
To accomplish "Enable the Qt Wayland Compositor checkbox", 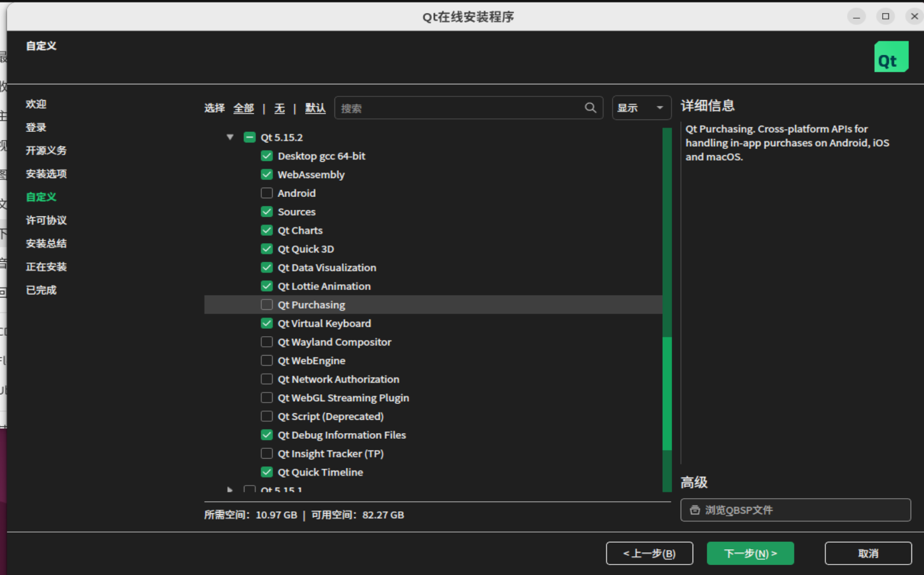I will [x=266, y=342].
